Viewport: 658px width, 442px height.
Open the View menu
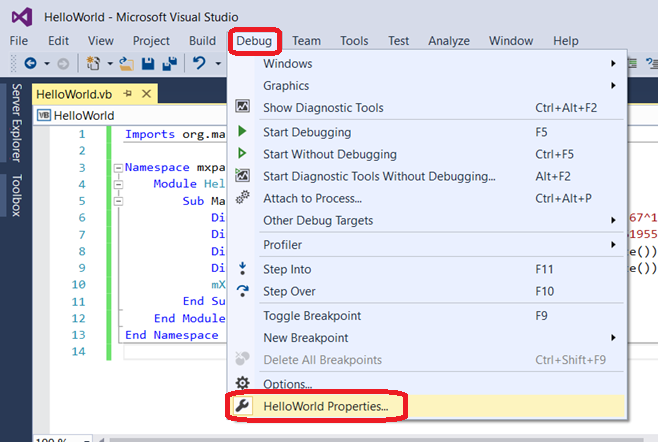pos(101,41)
